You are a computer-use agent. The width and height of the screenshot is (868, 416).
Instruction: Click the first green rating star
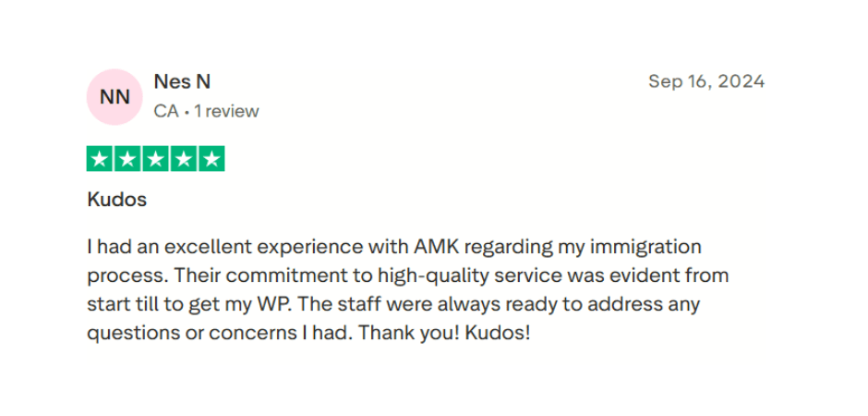100,159
